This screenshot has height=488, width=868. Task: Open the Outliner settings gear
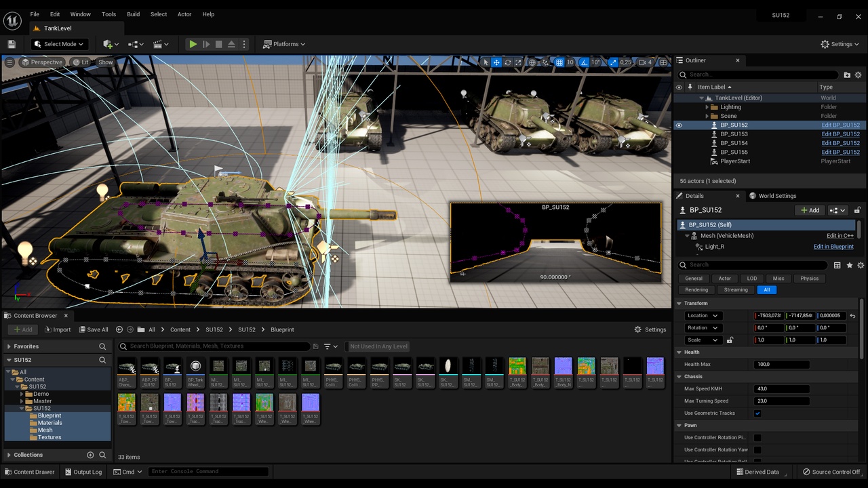pos(859,75)
